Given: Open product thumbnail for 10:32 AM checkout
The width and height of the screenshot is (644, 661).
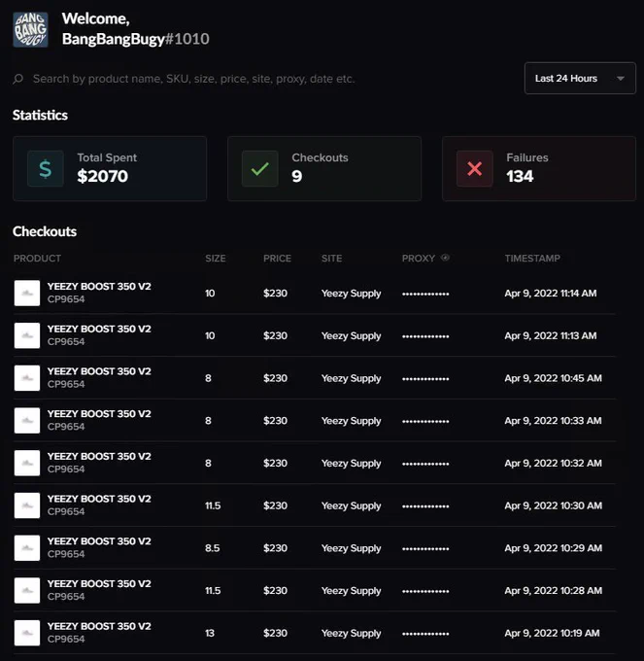Looking at the screenshot, I should pyautogui.click(x=27, y=463).
